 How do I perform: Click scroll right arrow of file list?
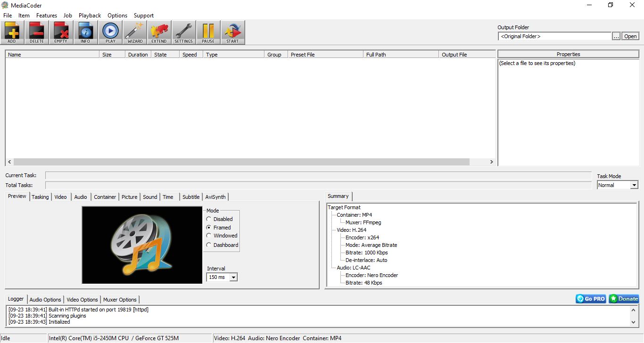pyautogui.click(x=491, y=162)
